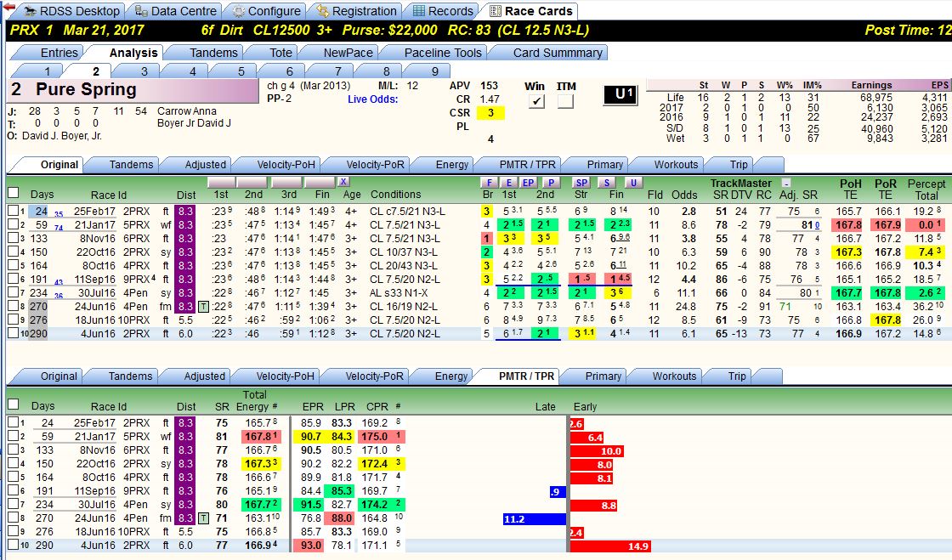Click the SP column header button
The height and width of the screenshot is (560, 952).
581,182
